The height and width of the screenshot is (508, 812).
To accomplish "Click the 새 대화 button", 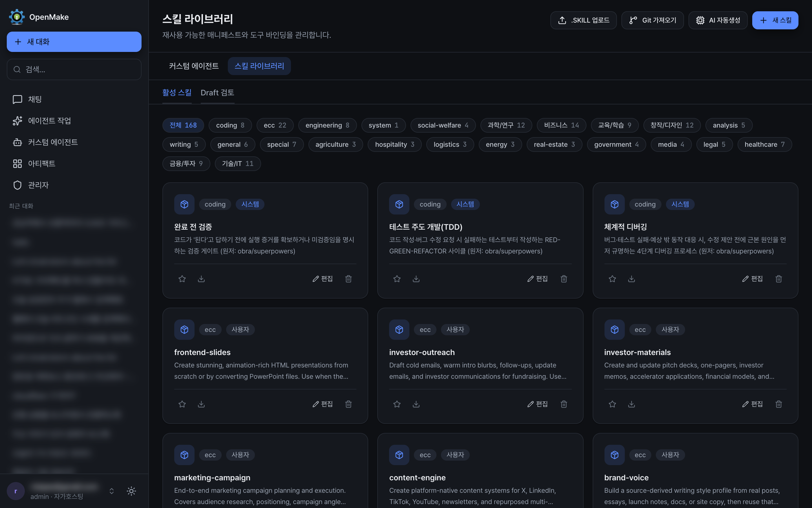I will (x=74, y=42).
